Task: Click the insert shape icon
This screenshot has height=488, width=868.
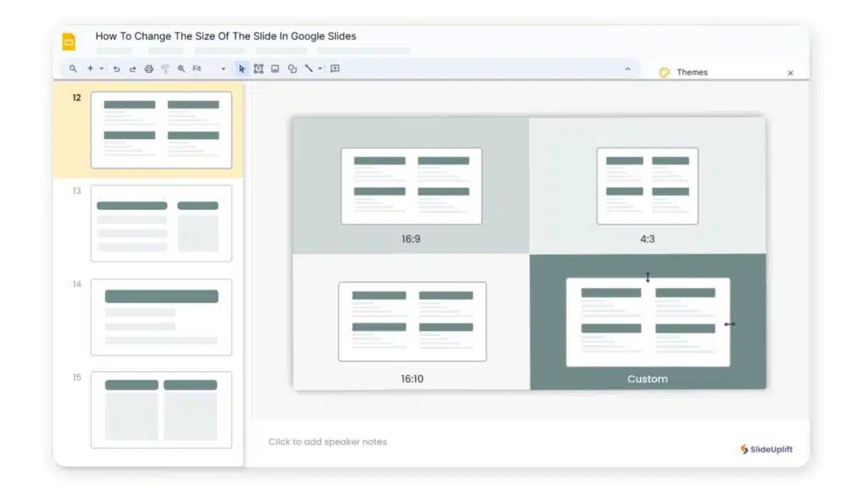Action: [292, 69]
